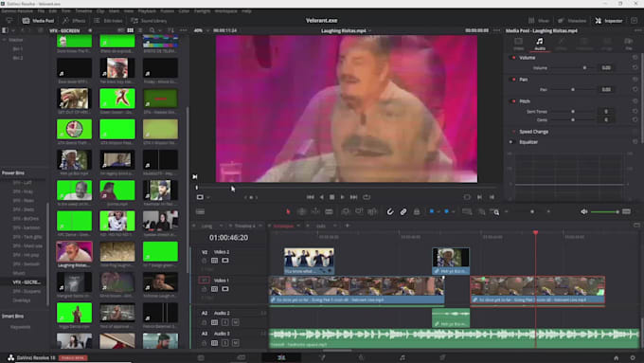Screen dimensions: 644x363
Task: Open the Edit page icon in bottom bar
Action: click(x=281, y=357)
